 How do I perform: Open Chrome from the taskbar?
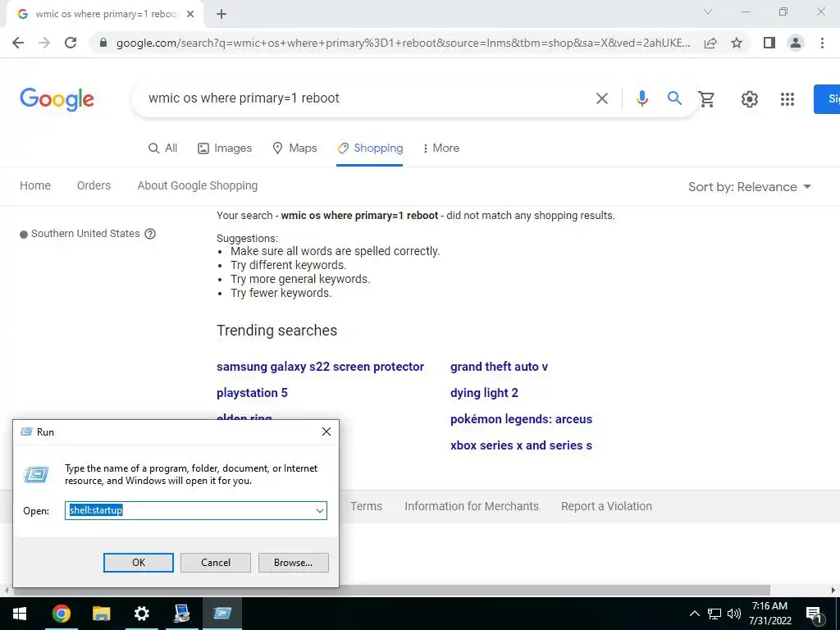click(x=61, y=614)
